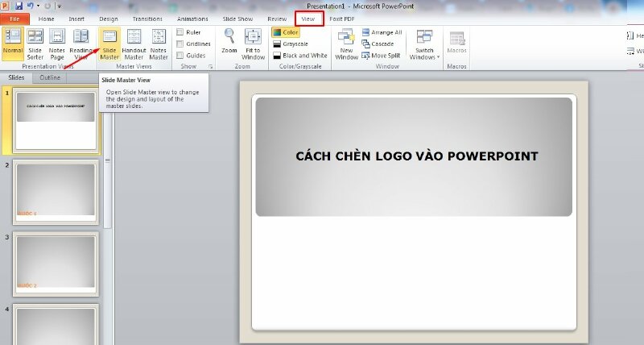
Task: Switch to the Design tab
Action: pyautogui.click(x=109, y=19)
